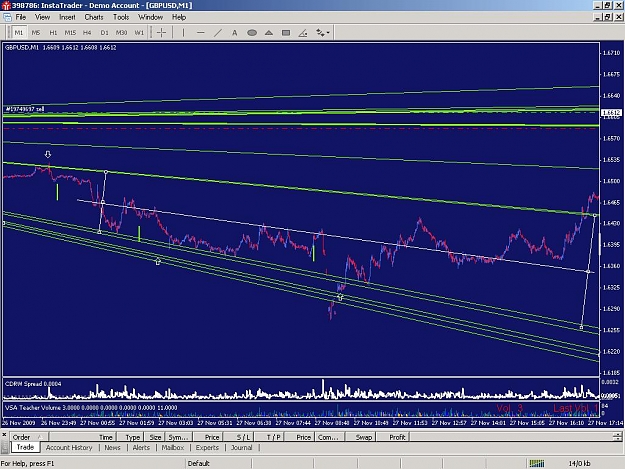Screen dimensions: 625x469
Task: Open the Experts tab
Action: (207, 447)
